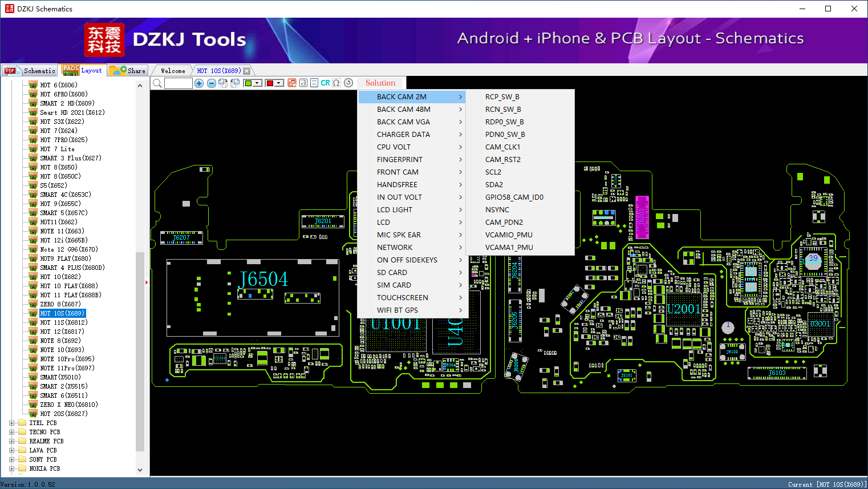
Task: Select ZERO 8(X687) tree item
Action: click(60, 304)
